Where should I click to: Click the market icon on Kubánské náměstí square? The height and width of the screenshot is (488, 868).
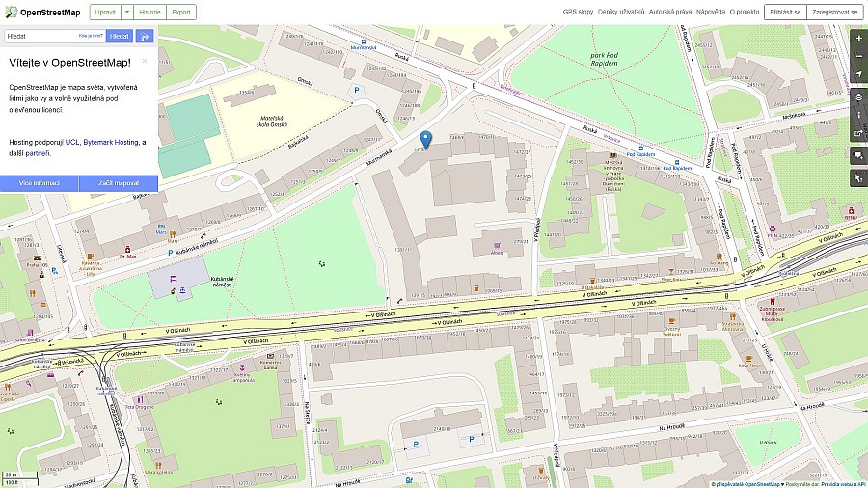click(x=174, y=280)
